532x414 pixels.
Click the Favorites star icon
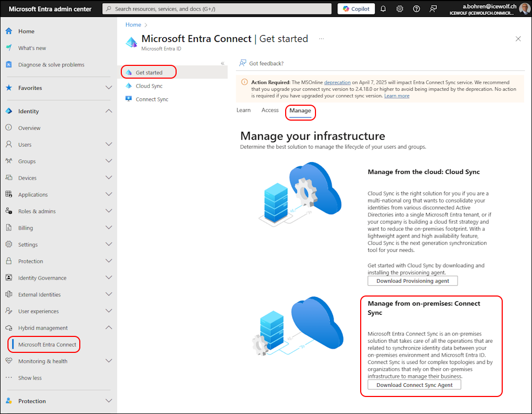point(9,88)
